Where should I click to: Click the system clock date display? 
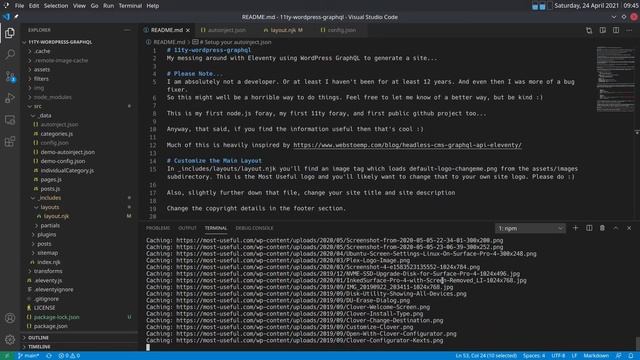pos(587,6)
